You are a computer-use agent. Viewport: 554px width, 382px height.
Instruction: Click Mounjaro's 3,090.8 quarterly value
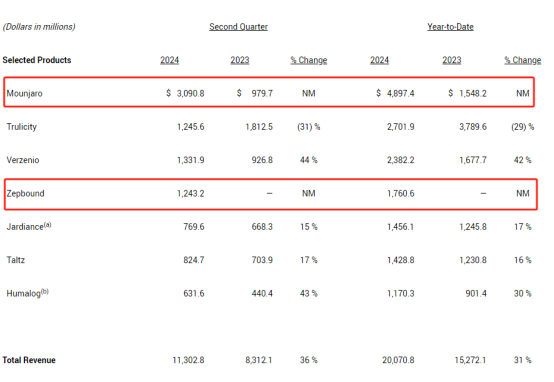pyautogui.click(x=190, y=93)
